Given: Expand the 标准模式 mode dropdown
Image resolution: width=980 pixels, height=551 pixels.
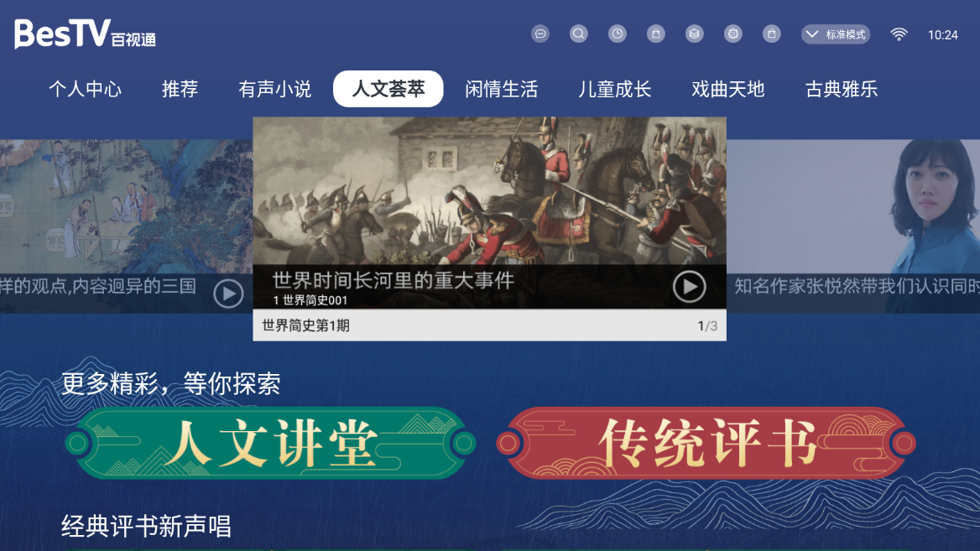Looking at the screenshot, I should click(836, 34).
